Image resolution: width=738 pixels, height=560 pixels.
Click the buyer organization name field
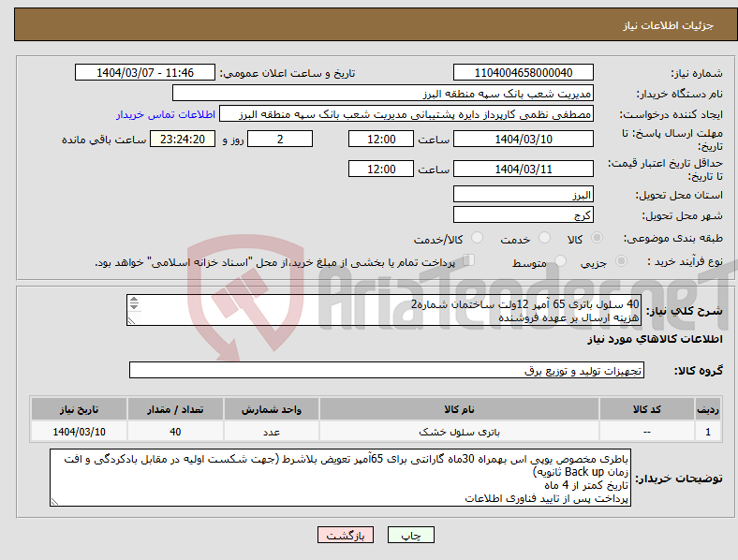click(383, 93)
